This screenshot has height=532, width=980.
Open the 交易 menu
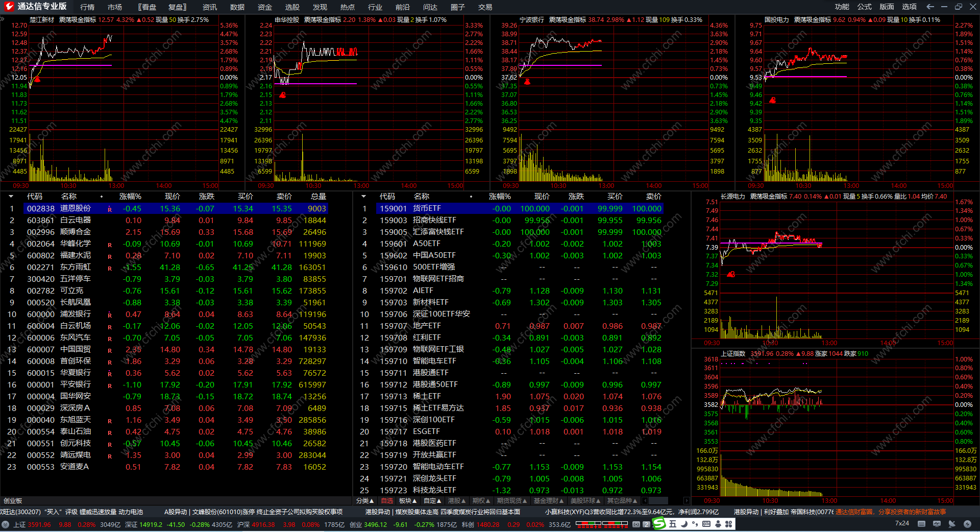tap(485, 7)
